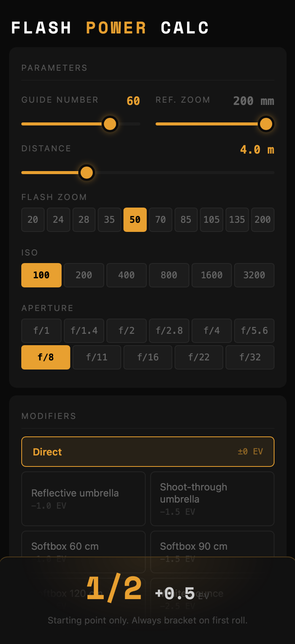Click the Ref. Zoom slider handle
Screen dimensions: 295x644
click(266, 124)
